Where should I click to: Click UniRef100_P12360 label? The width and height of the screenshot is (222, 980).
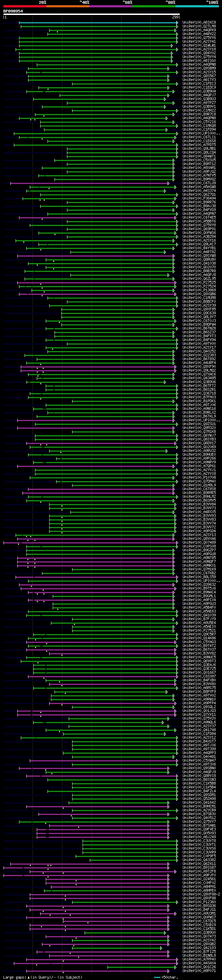199,902
